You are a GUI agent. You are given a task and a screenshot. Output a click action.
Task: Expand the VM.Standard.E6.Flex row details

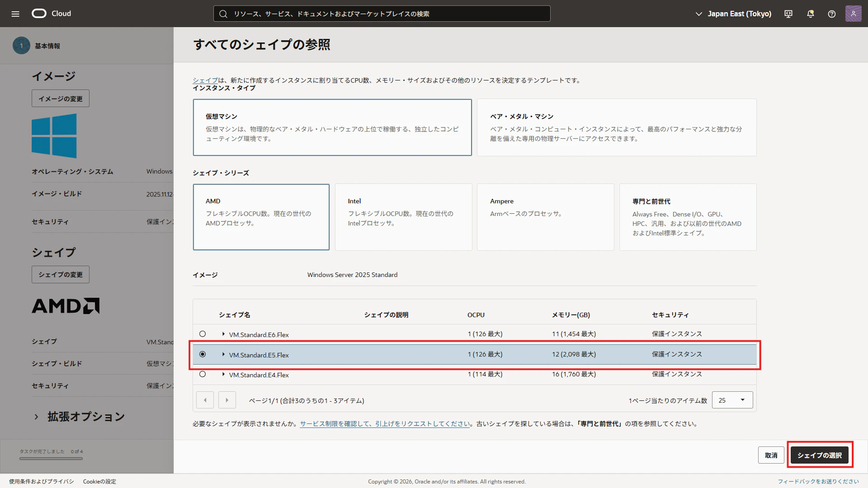click(223, 334)
